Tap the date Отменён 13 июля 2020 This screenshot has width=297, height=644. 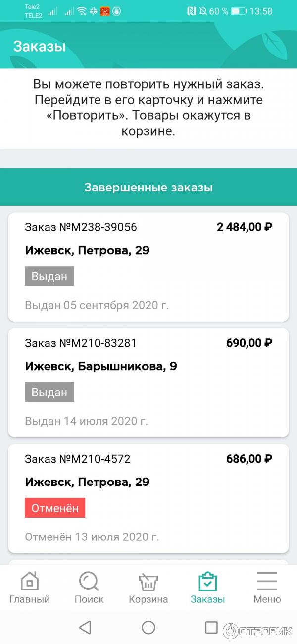pyautogui.click(x=92, y=537)
